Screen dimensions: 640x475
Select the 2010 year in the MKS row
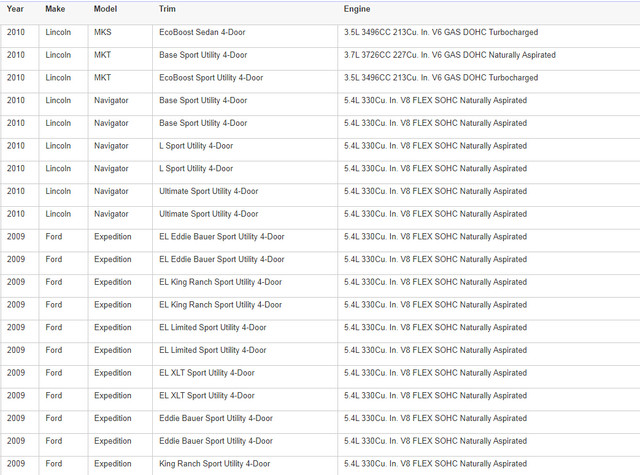point(16,32)
